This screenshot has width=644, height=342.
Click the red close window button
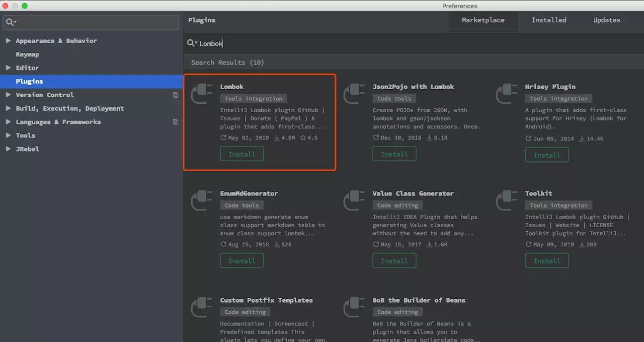click(x=6, y=6)
